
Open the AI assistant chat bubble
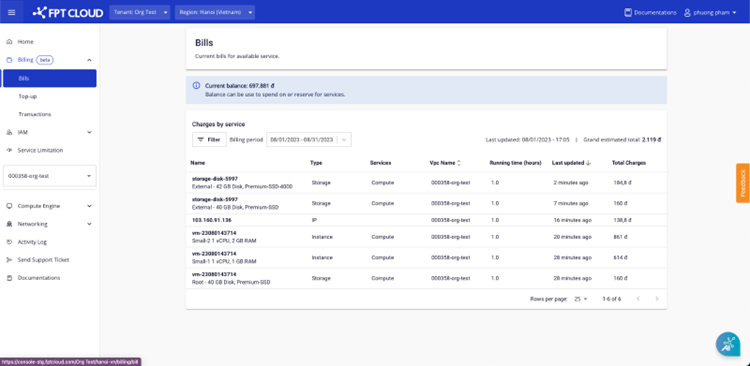coord(728,344)
